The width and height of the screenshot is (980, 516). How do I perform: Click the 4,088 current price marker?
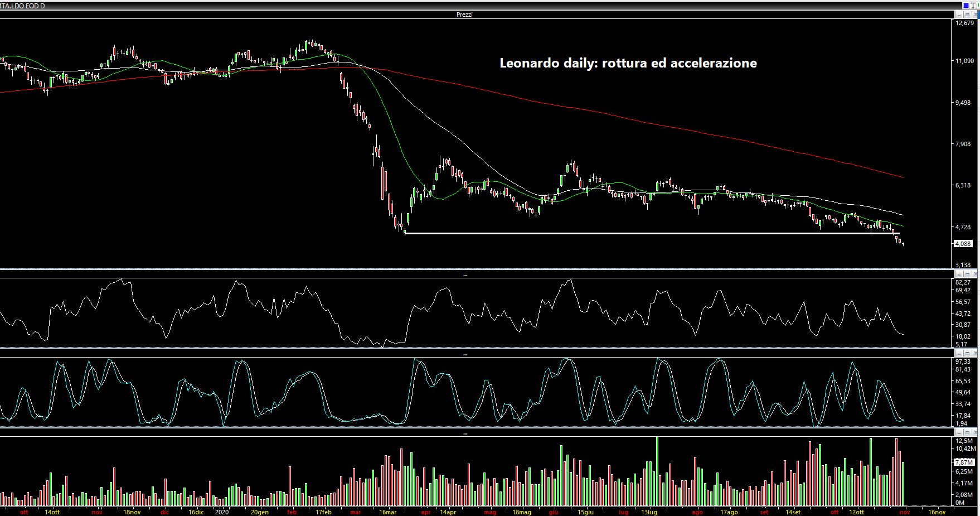963,244
